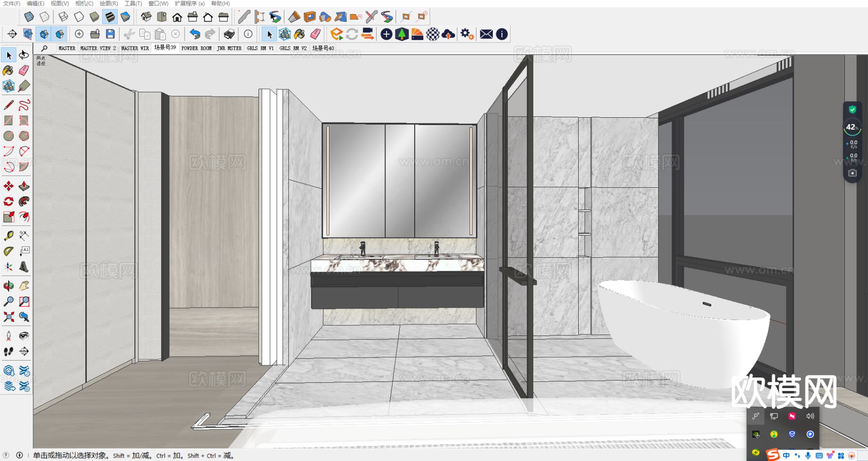Screen dimensions: 868x461
Task: Toggle Back Edges style
Action: point(44,17)
